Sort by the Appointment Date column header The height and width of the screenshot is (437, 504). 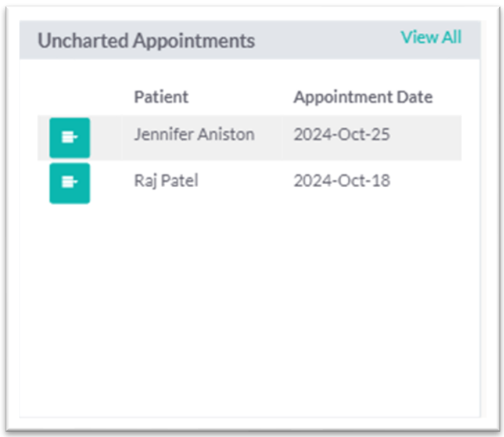point(363,97)
